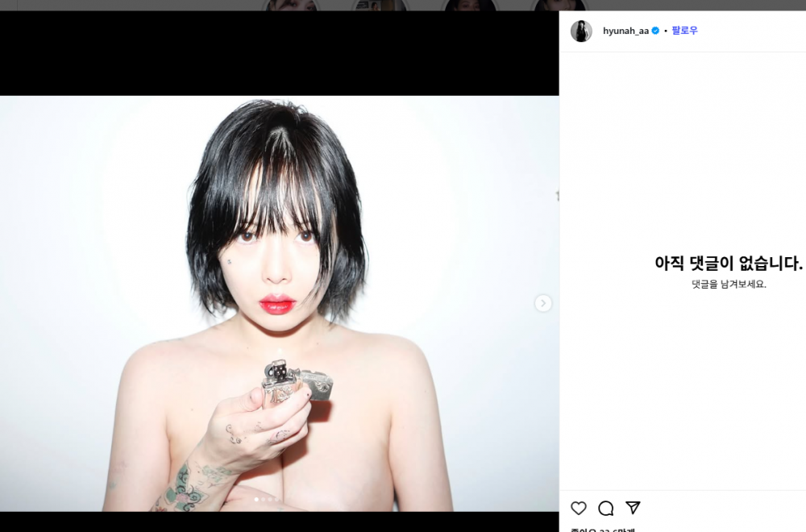Open hyunah_aa's round profile picture

pos(581,31)
